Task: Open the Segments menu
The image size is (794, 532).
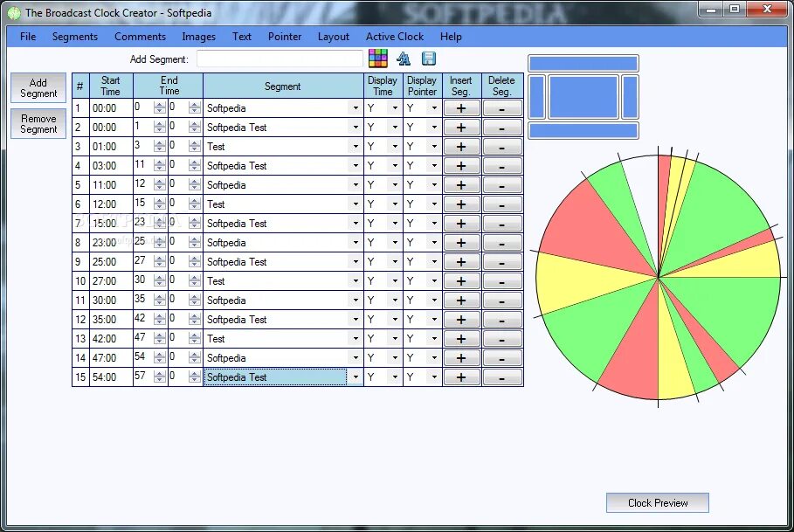Action: click(x=75, y=37)
